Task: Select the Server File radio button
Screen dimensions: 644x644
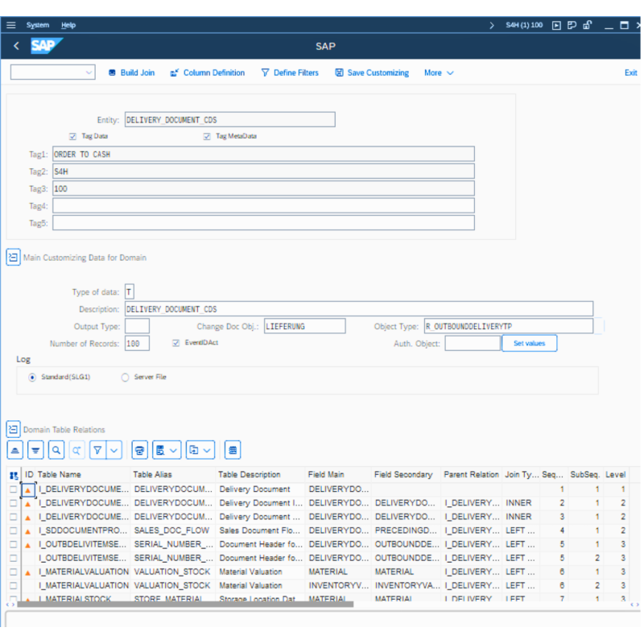Action: click(x=125, y=377)
